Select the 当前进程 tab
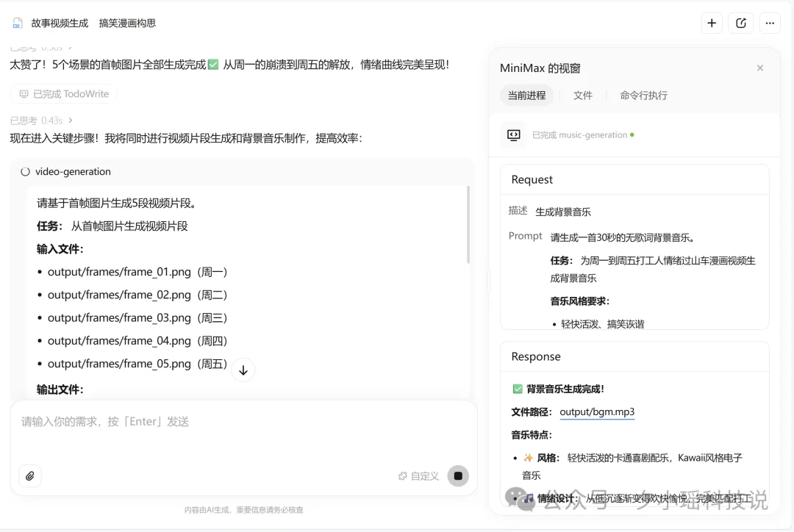Viewport: 794px width, 532px height. [526, 95]
